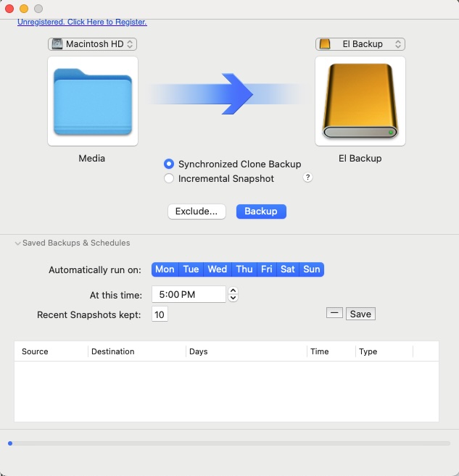Image resolution: width=459 pixels, height=476 pixels.
Task: Toggle the Sun day button
Action: (312, 270)
